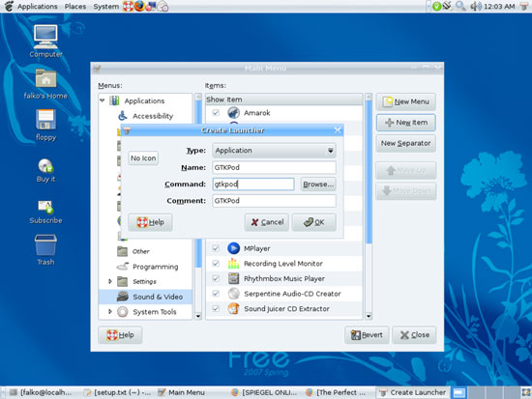Click Close in Main Menu window
Image resolution: width=532 pixels, height=399 pixels.
click(414, 335)
